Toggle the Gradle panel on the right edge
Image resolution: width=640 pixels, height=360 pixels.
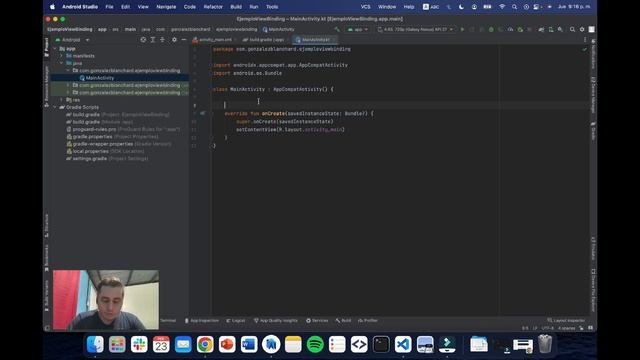point(593,131)
